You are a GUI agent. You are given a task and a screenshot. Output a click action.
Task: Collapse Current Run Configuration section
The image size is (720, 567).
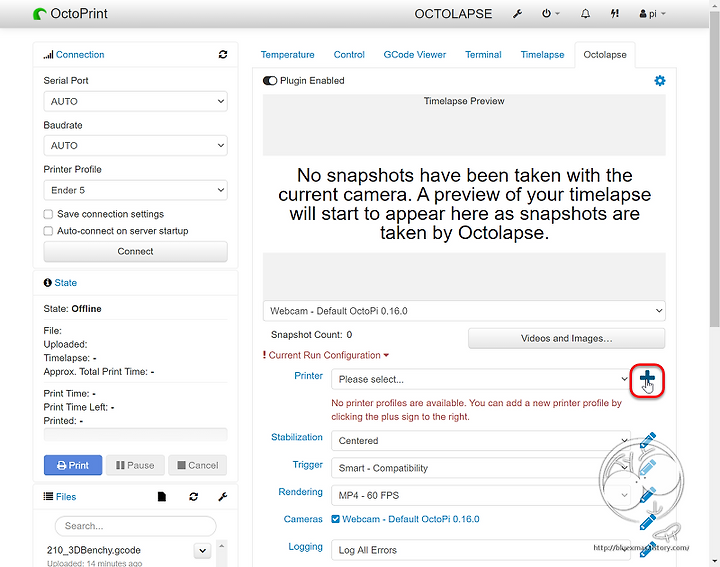[326, 355]
